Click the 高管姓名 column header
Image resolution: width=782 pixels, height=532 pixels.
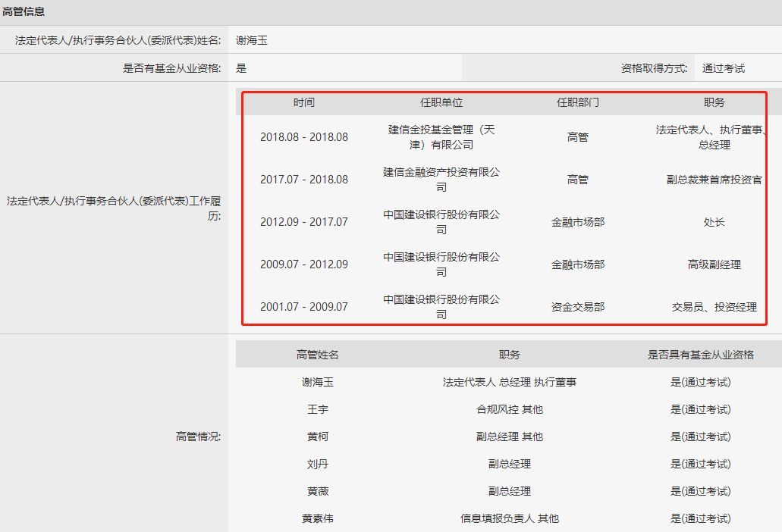318,354
